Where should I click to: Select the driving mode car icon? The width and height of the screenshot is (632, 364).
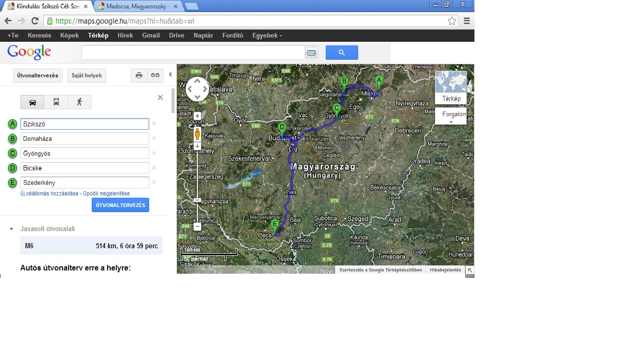[x=32, y=102]
